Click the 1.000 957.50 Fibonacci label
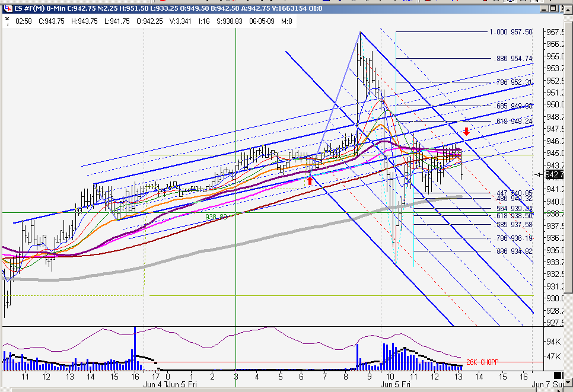 pyautogui.click(x=511, y=32)
